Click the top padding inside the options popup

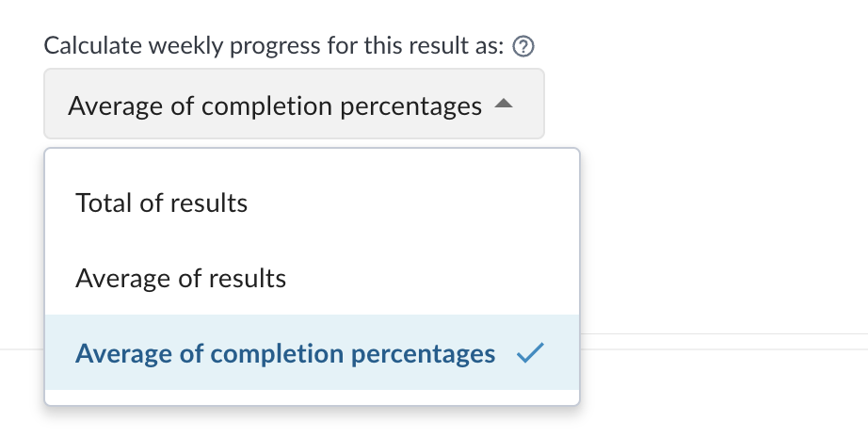click(x=313, y=156)
